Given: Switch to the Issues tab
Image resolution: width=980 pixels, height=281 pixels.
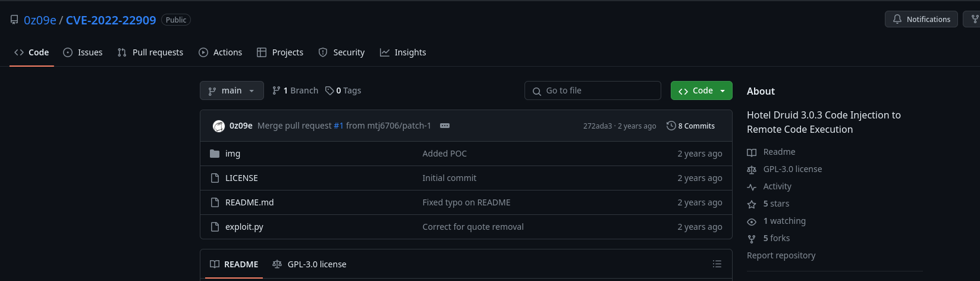Looking at the screenshot, I should pos(83,52).
